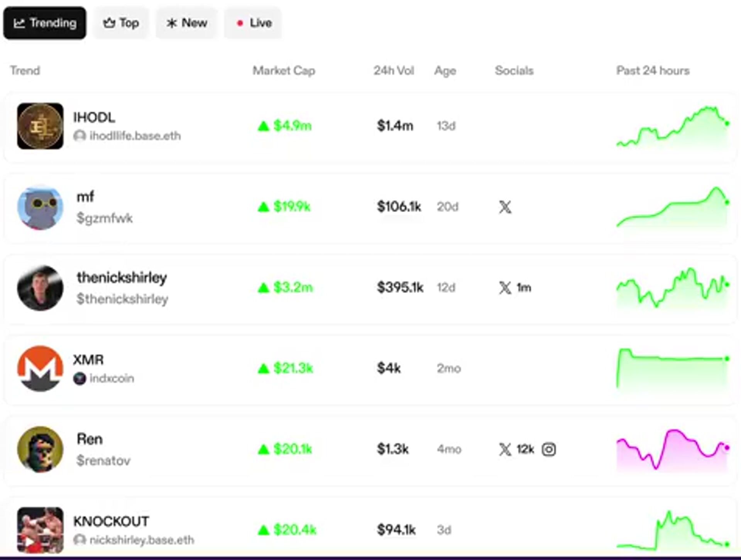Open thenickshirley profile picture

[40, 288]
